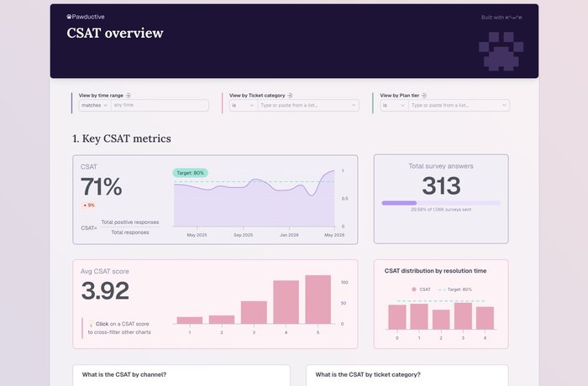Click the CSAT legend pink dot
Image resolution: width=588 pixels, height=386 pixels.
pyautogui.click(x=414, y=289)
